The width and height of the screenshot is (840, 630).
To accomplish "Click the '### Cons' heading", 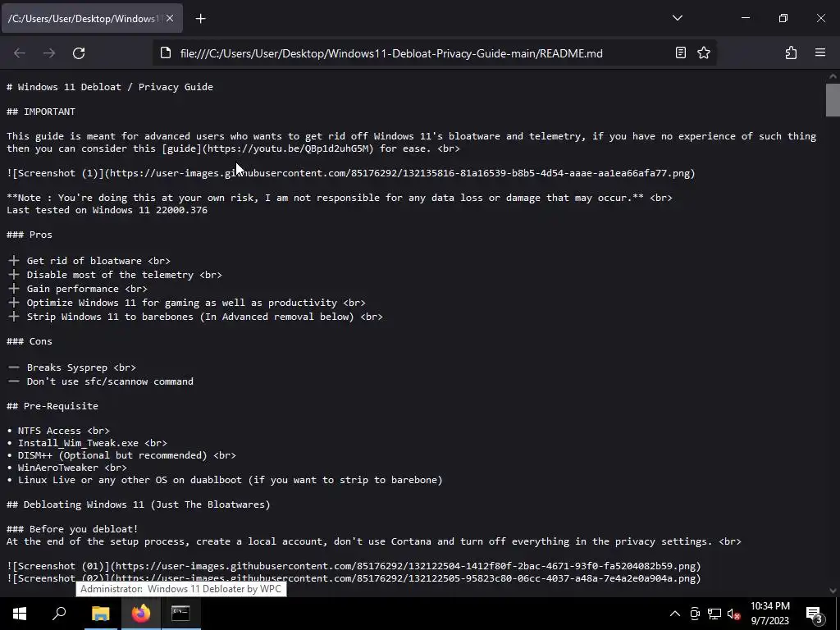I will (x=30, y=341).
